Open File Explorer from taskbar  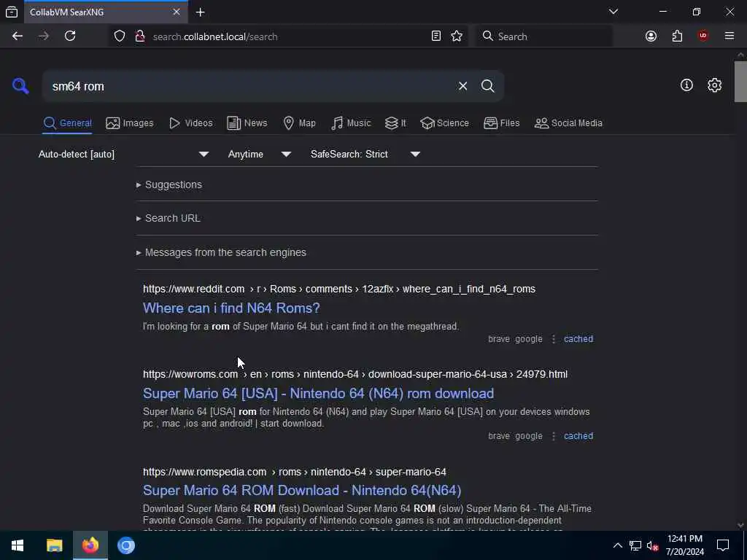pyautogui.click(x=54, y=545)
